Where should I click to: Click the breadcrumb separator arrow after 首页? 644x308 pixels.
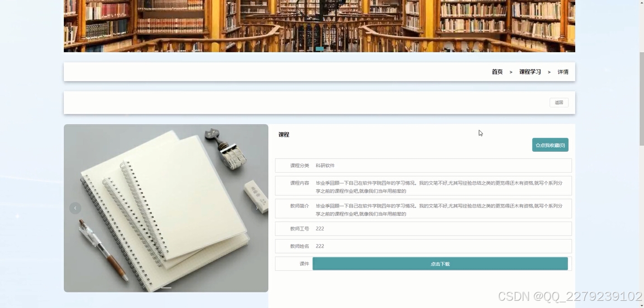pyautogui.click(x=511, y=72)
